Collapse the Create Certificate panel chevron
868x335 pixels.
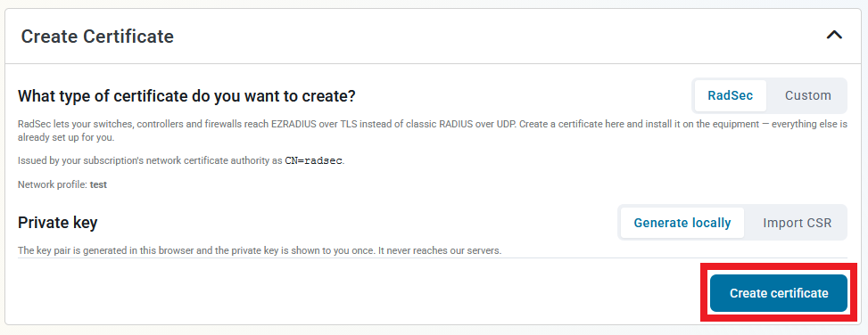834,36
